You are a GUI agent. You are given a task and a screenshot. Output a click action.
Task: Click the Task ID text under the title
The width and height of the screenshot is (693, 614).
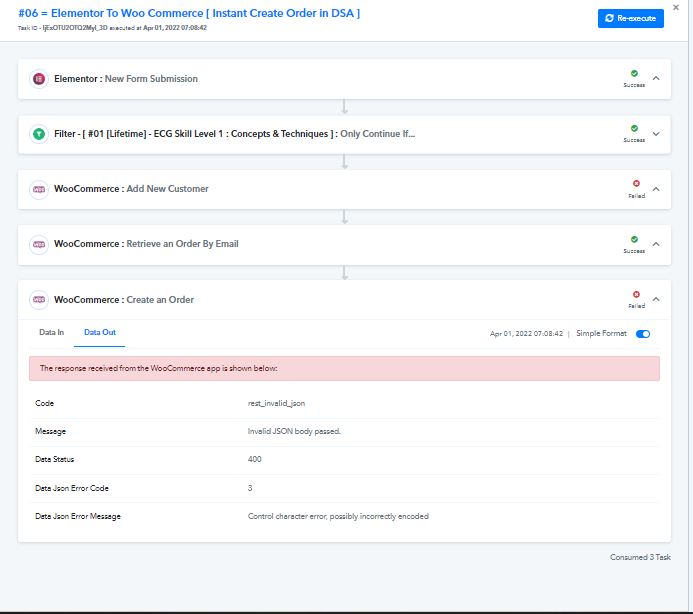112,27
